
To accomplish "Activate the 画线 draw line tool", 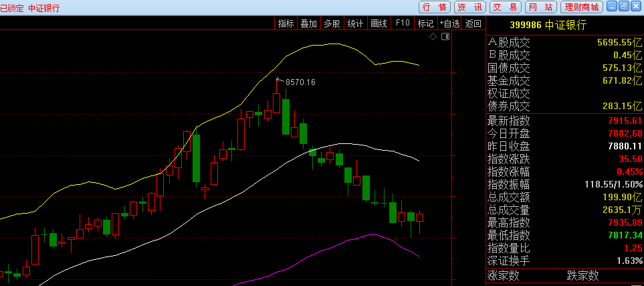I will coord(379,23).
